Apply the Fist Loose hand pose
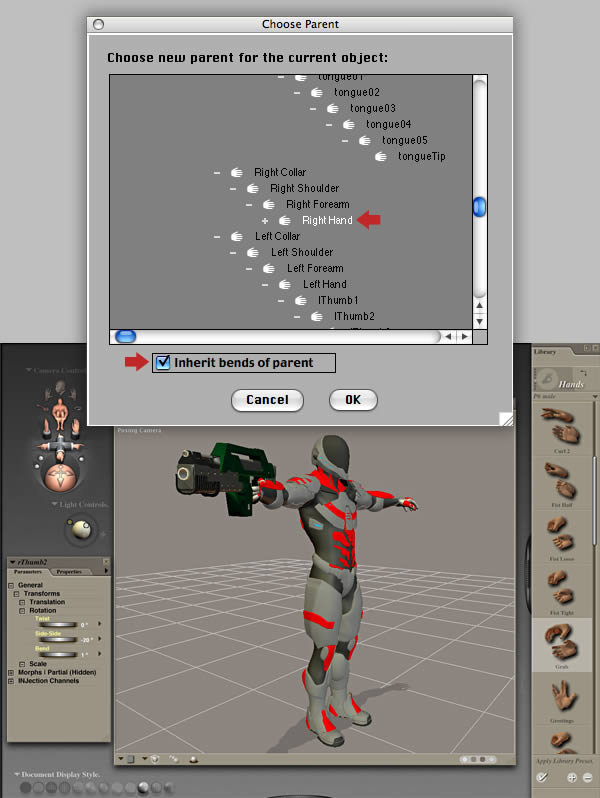The width and height of the screenshot is (600, 798). coord(561,536)
